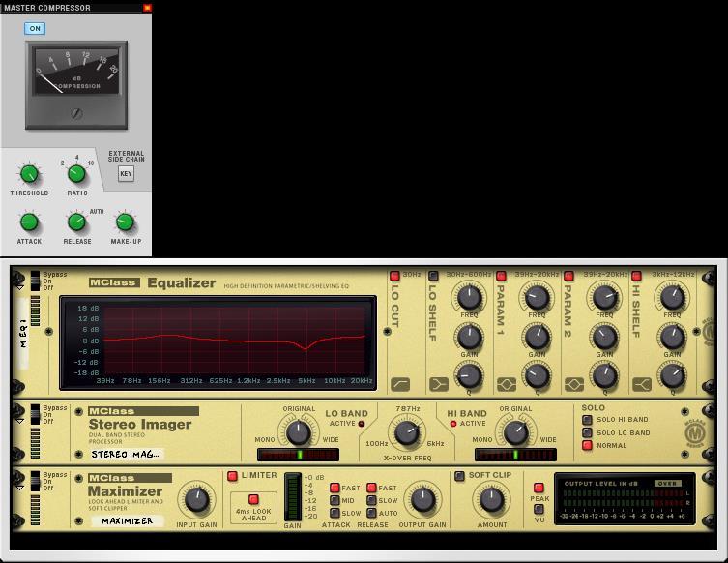Adjust the compressor Attack knob
The image size is (728, 563).
tap(29, 222)
